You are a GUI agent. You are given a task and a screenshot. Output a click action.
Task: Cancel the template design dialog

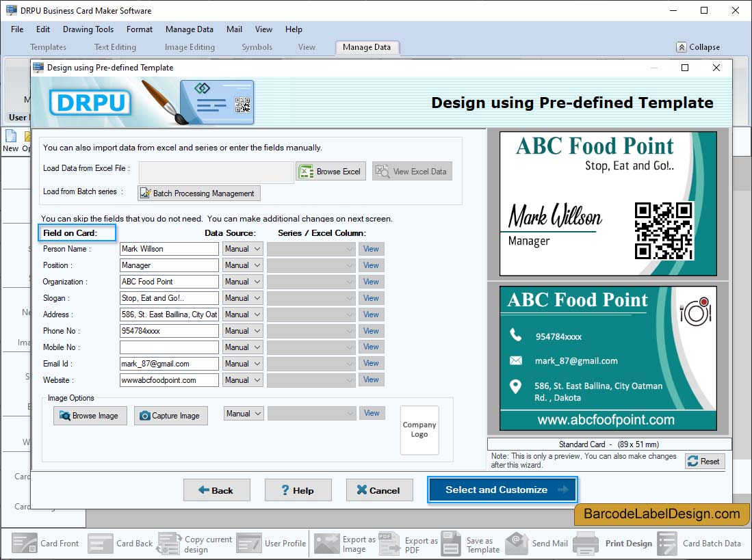tap(379, 490)
